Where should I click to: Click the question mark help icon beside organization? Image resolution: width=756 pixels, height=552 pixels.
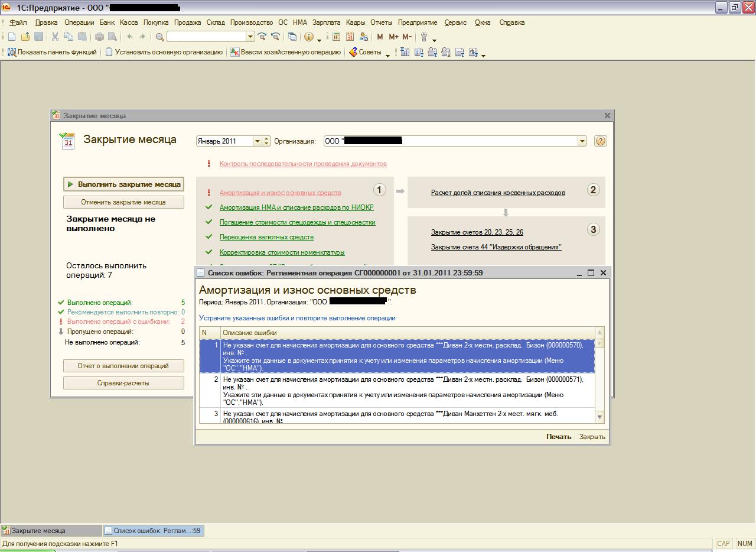tap(601, 141)
